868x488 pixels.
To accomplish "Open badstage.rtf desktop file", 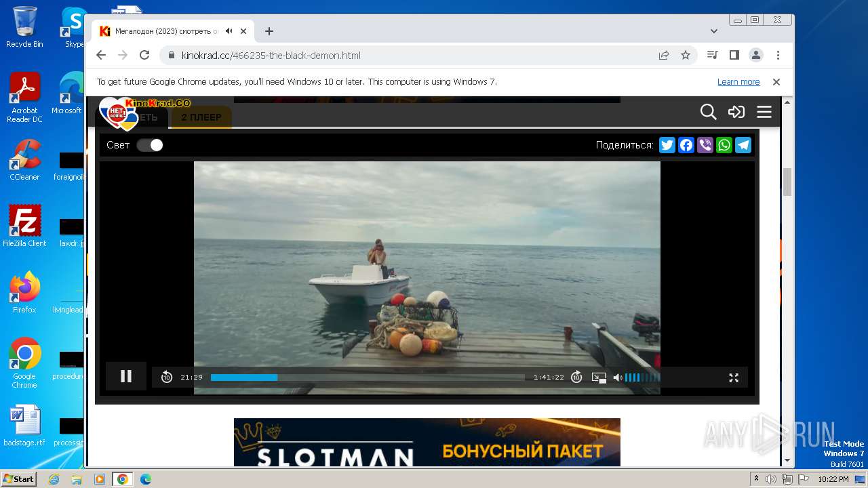I will (x=24, y=426).
